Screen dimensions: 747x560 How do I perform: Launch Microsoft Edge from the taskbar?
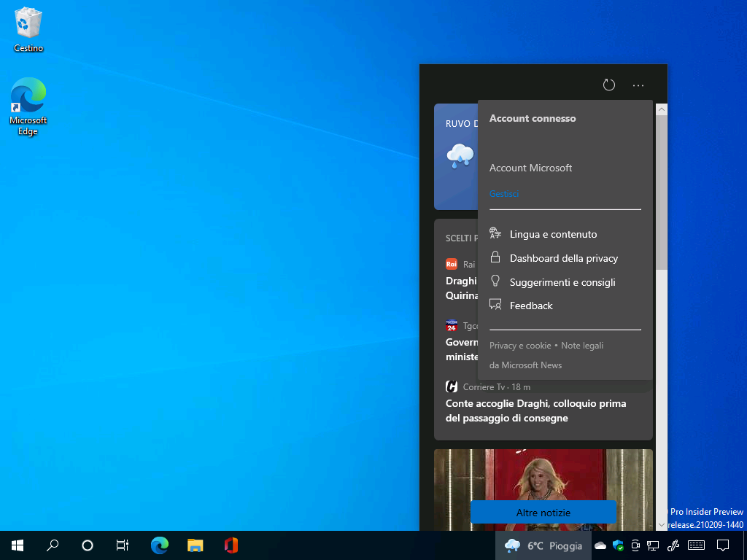(159, 545)
